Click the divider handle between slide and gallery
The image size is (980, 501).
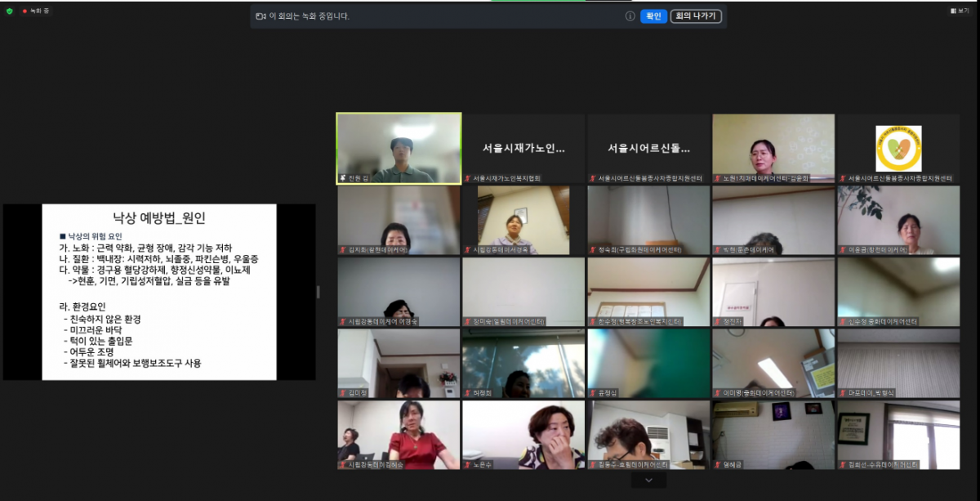[318, 292]
